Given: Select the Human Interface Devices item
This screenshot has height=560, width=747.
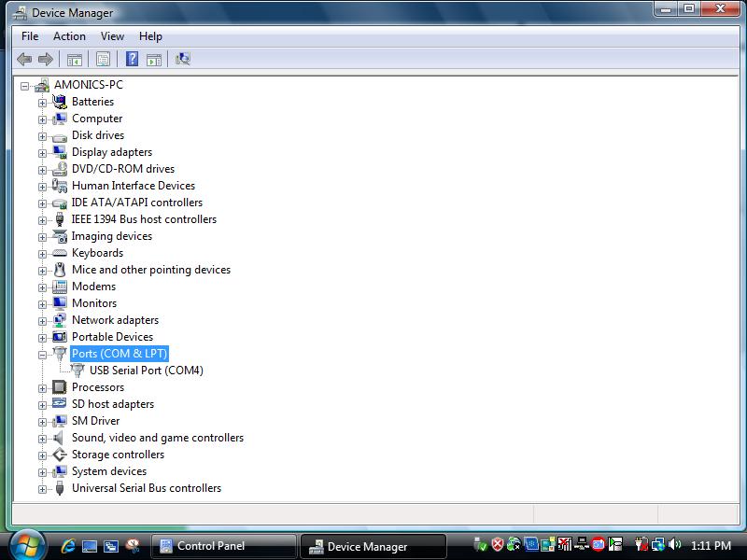Looking at the screenshot, I should (x=133, y=186).
